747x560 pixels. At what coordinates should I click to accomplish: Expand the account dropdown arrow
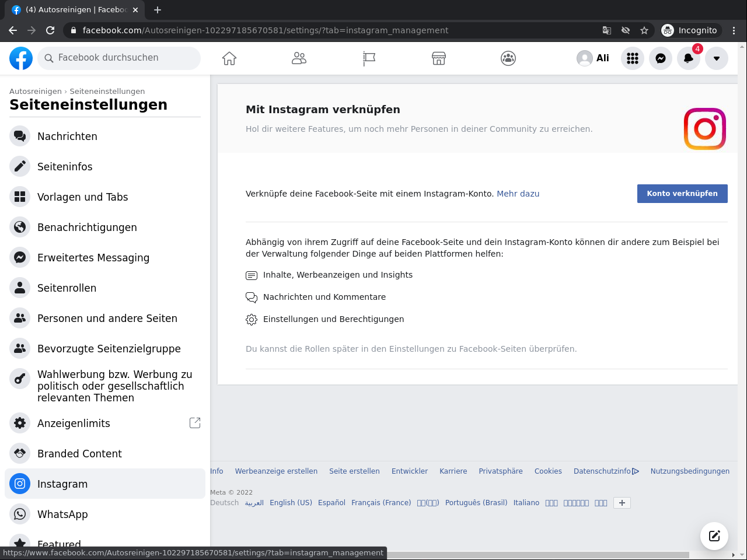tap(717, 58)
